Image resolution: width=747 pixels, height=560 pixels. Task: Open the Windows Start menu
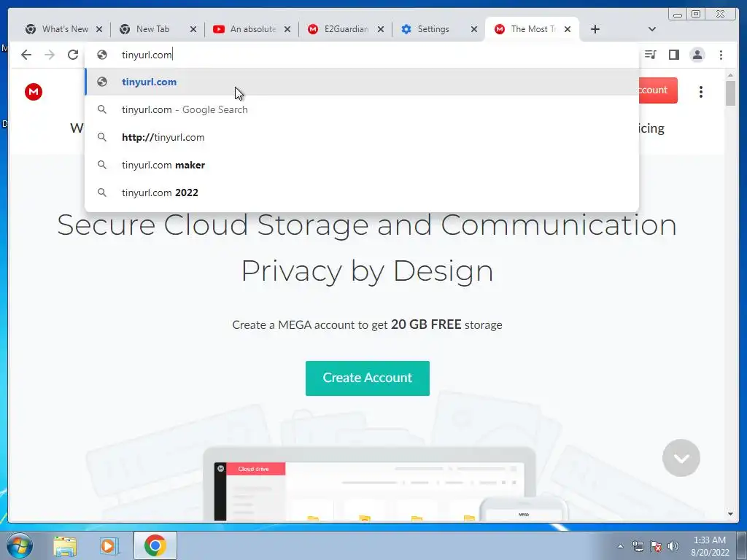(19, 545)
